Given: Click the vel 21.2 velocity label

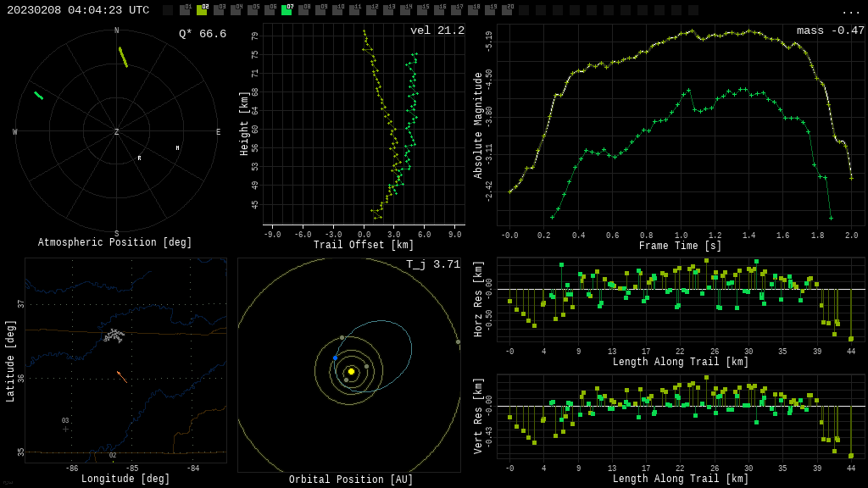Looking at the screenshot, I should tap(437, 30).
